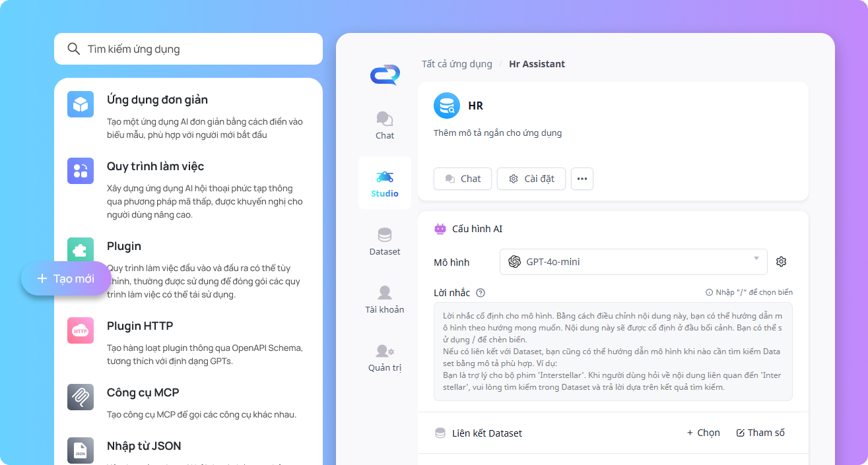Go to Tài khoản account page
Image resolution: width=868 pixels, height=465 pixels.
384,299
